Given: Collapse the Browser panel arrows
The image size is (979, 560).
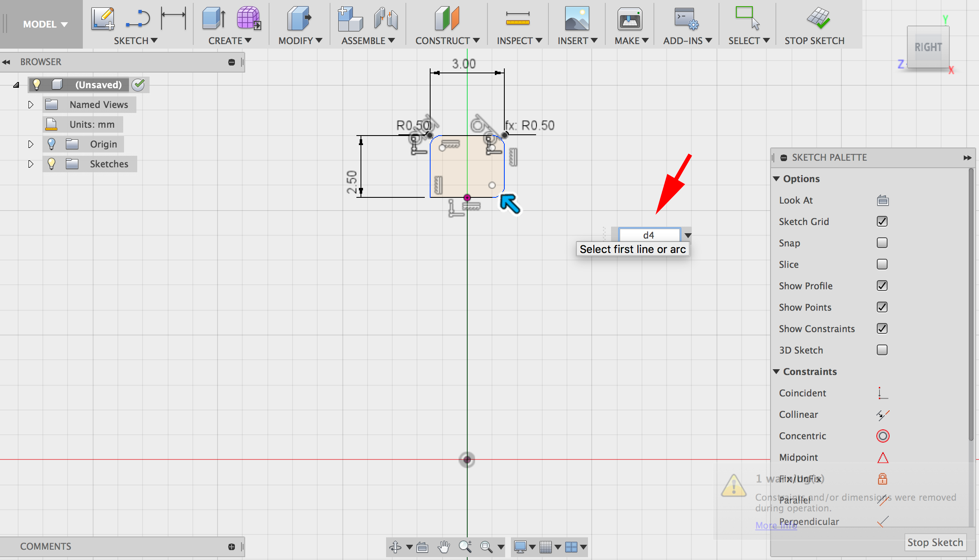Looking at the screenshot, I should click(x=6, y=62).
